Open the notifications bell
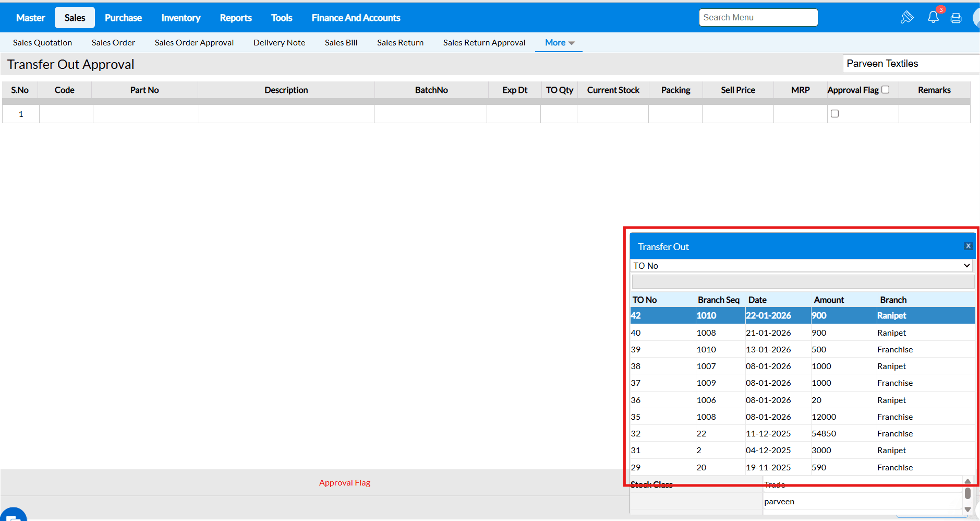Viewport: 980px width, 521px height. pyautogui.click(x=933, y=18)
